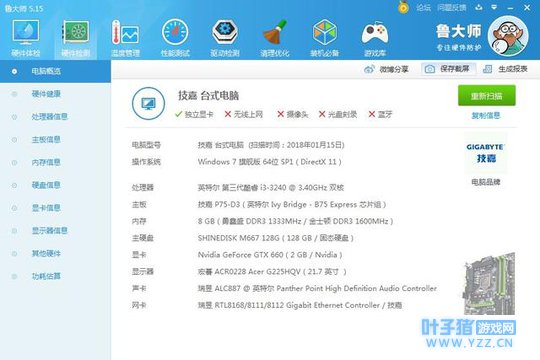Open 游戏库 gamepad icon

pos(375,33)
